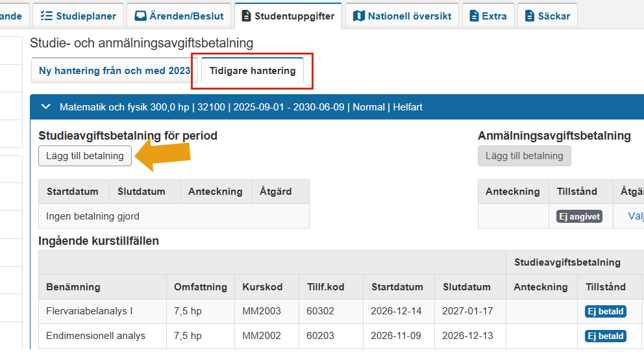The image size is (644, 352).
Task: Open the Extra tab
Action: (488, 16)
